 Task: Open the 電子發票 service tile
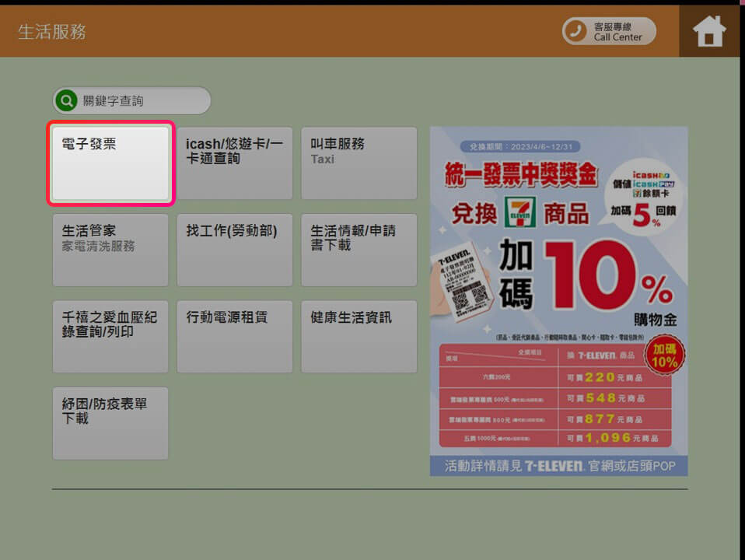pyautogui.click(x=110, y=163)
